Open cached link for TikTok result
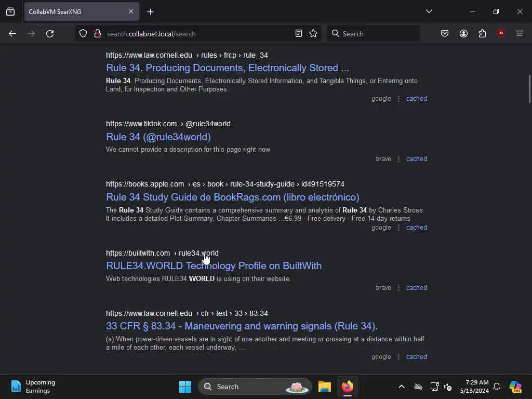The image size is (532, 399). pyautogui.click(x=417, y=159)
